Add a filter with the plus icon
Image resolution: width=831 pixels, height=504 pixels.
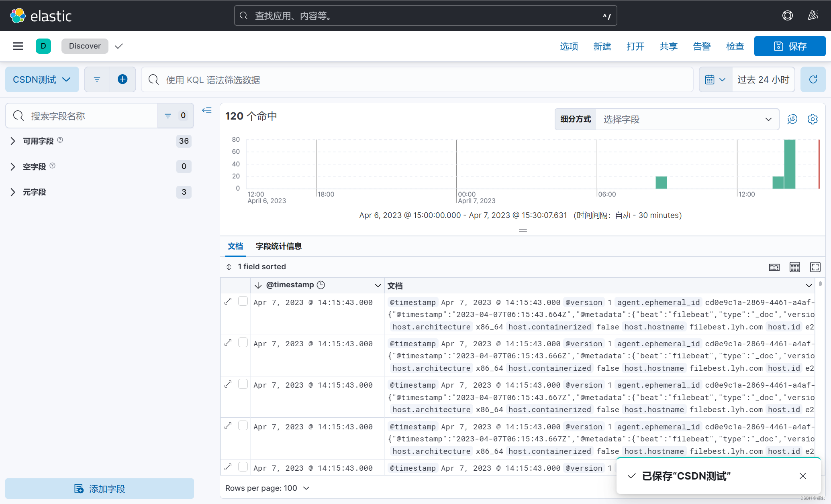click(x=123, y=79)
